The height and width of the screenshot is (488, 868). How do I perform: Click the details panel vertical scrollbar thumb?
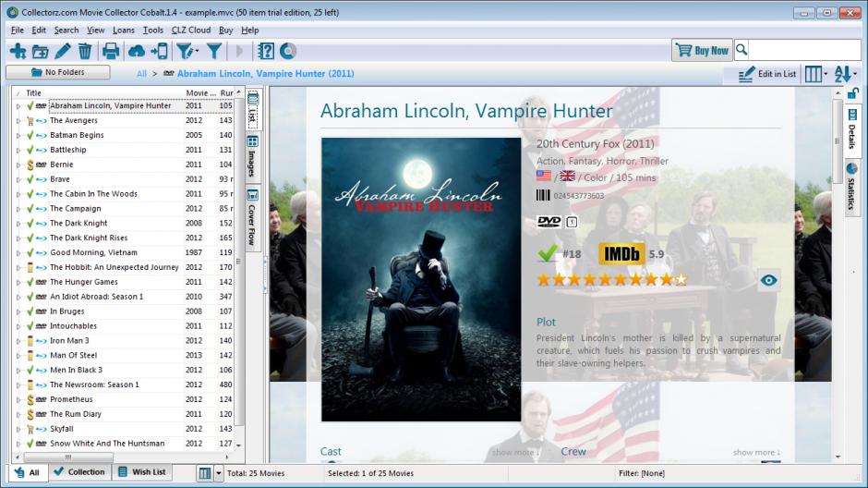pos(837,141)
